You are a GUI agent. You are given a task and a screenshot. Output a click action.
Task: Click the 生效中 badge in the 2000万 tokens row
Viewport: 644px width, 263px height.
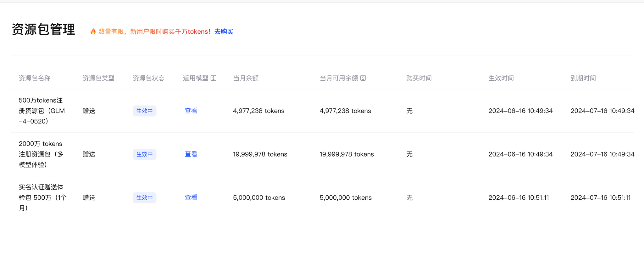coord(145,154)
